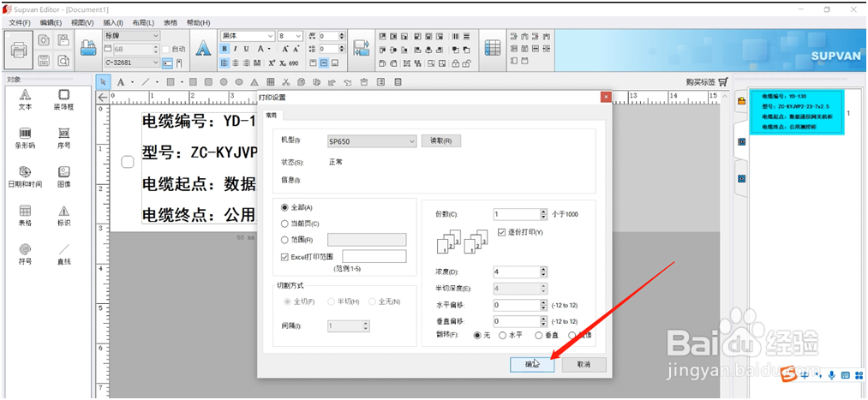Screen dimensions: 868x400
Task: Click the Excel print range input field
Action: click(x=374, y=256)
